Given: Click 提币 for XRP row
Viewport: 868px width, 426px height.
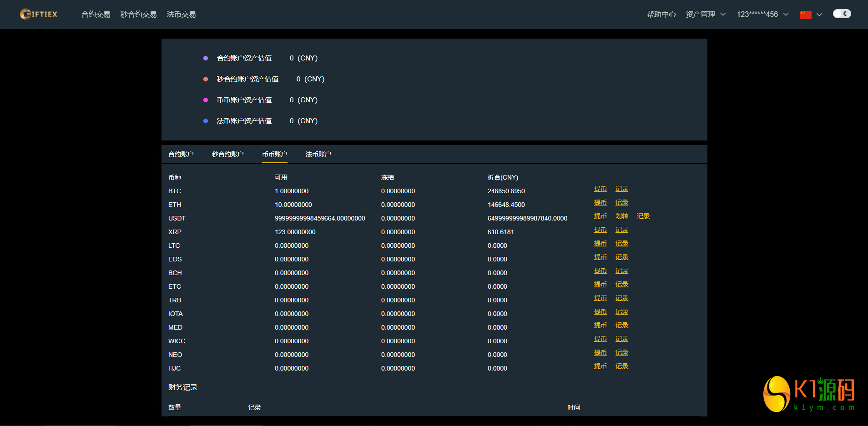Looking at the screenshot, I should point(600,230).
